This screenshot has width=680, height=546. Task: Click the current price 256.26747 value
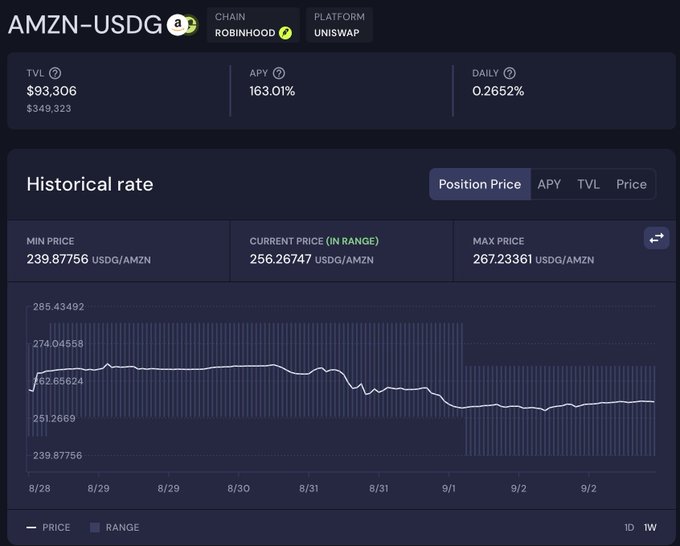tap(281, 259)
